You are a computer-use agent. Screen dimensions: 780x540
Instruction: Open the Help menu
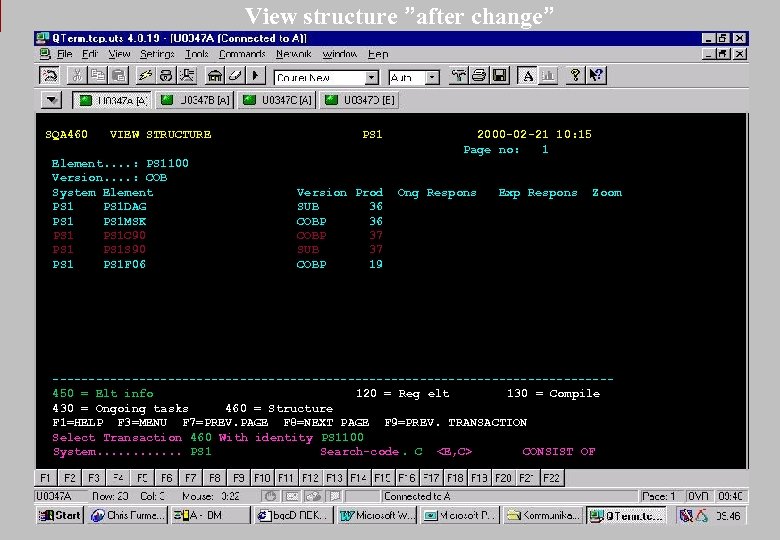pos(378,54)
